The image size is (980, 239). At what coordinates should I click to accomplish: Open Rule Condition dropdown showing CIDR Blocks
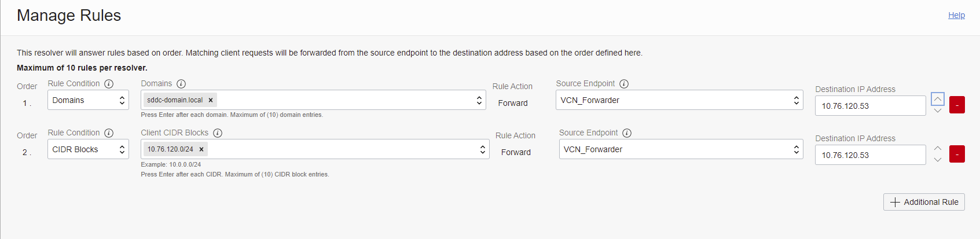[88, 149]
